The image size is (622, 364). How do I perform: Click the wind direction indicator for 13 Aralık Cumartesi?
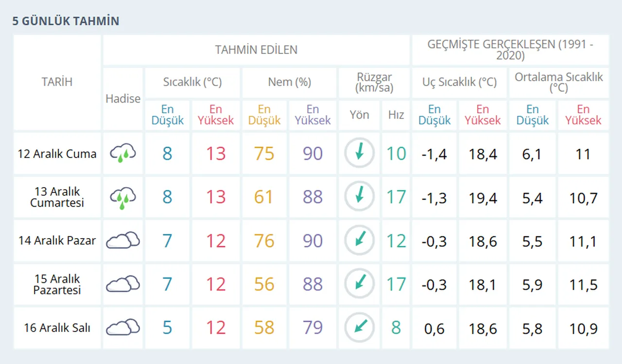point(359,196)
